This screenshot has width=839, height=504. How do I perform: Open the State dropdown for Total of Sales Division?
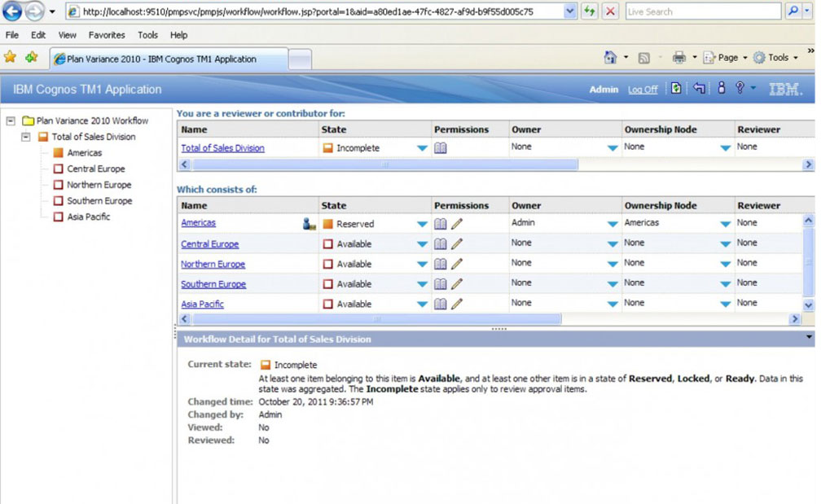coord(422,148)
